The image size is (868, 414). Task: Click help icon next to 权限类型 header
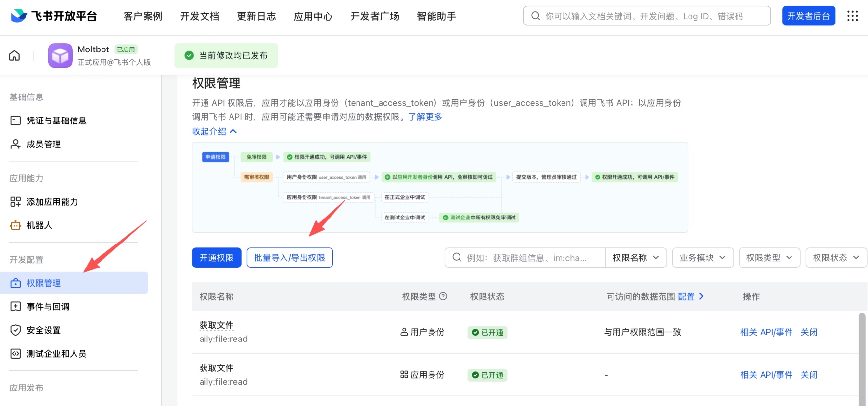[443, 296]
